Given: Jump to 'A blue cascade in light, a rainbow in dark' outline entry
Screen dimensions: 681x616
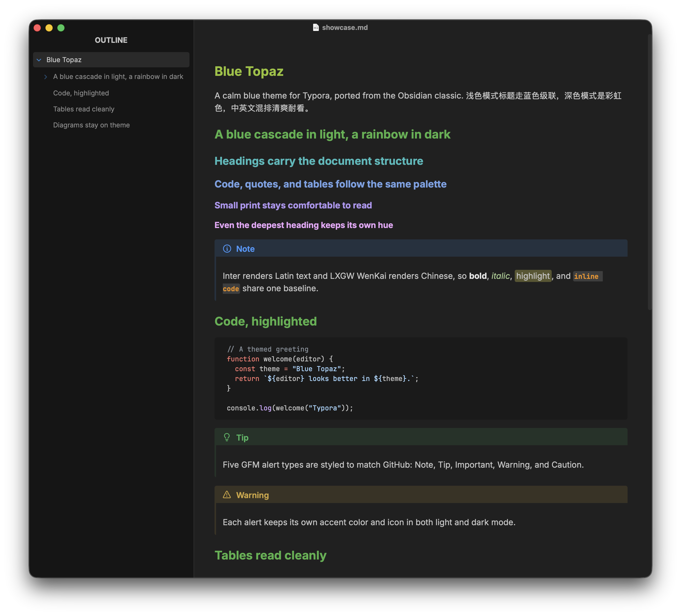Looking at the screenshot, I should (118, 77).
